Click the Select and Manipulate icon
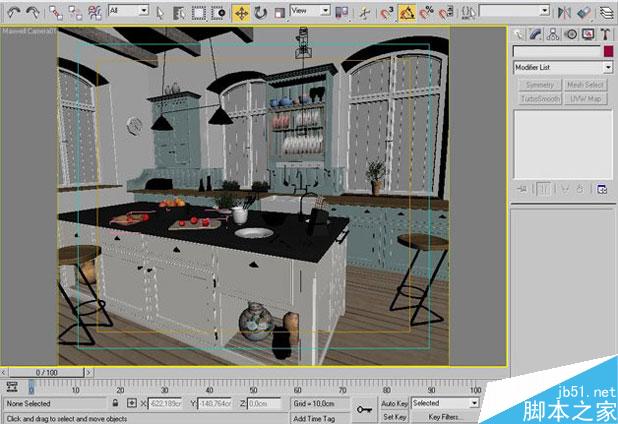The width and height of the screenshot is (618, 424). (x=365, y=13)
